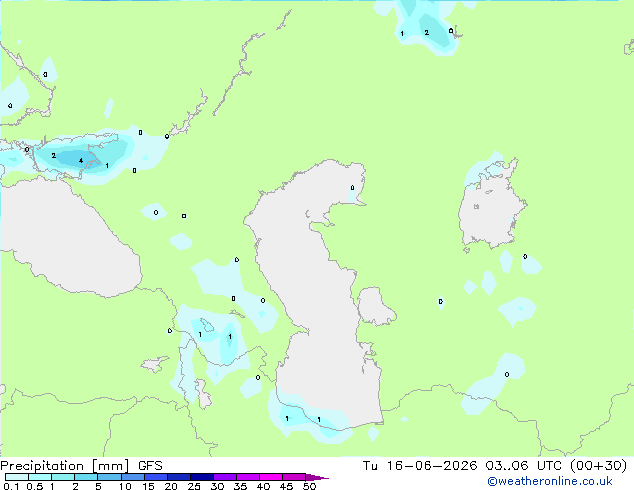Select the 5–10 mm legend color swatch
The width and height of the screenshot is (634, 490).
tap(109, 477)
